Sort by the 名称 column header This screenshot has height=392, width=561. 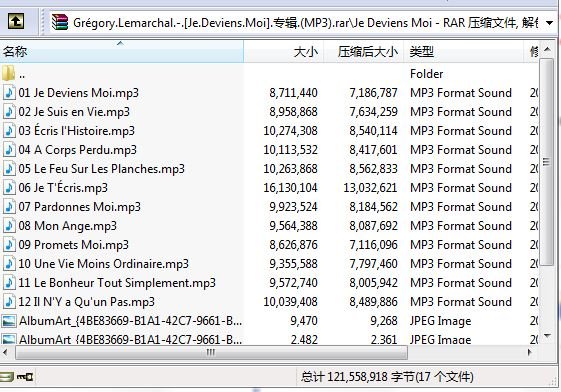[x=122, y=52]
